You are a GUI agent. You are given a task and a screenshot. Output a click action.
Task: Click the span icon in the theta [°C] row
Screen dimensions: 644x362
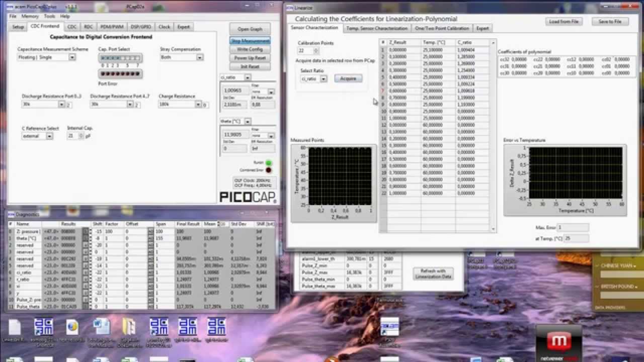point(150,238)
